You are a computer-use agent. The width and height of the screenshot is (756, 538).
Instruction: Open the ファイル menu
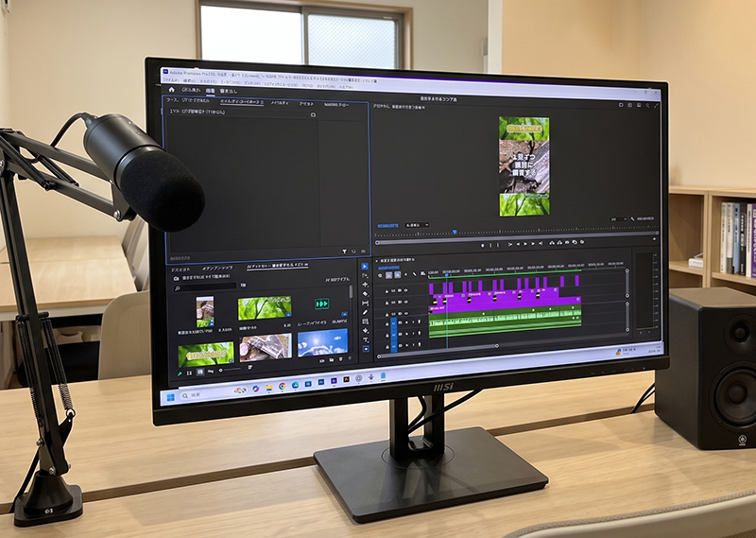pos(171,80)
